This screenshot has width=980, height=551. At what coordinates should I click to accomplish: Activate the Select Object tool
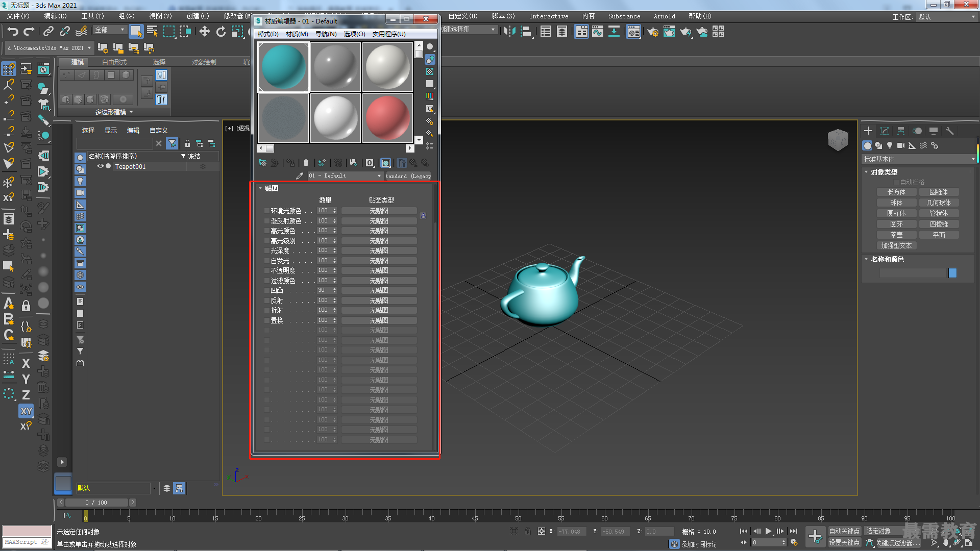pos(136,32)
